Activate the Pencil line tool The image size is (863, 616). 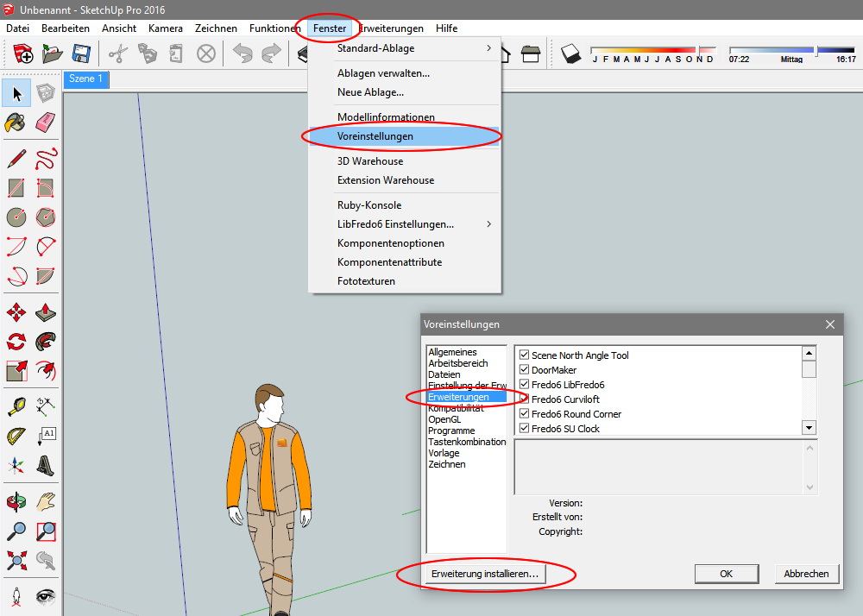(x=16, y=159)
